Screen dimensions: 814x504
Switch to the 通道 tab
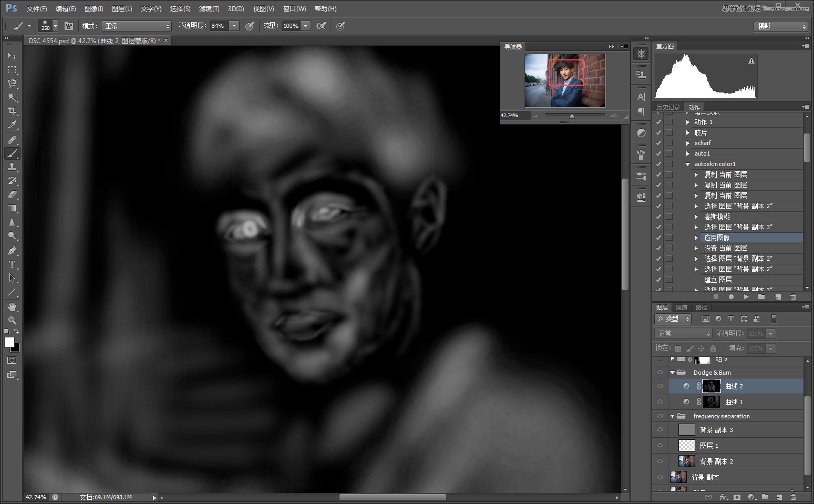[682, 307]
